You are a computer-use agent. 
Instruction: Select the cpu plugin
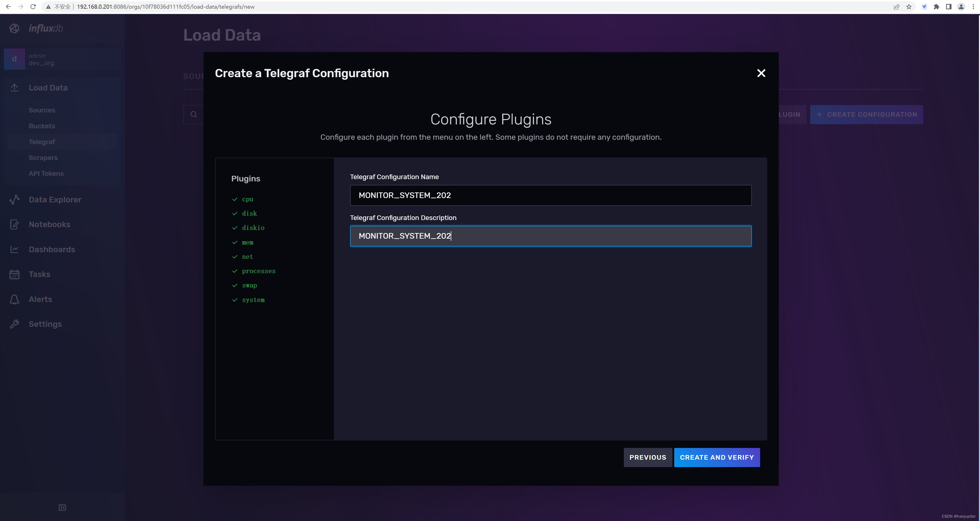coord(247,199)
